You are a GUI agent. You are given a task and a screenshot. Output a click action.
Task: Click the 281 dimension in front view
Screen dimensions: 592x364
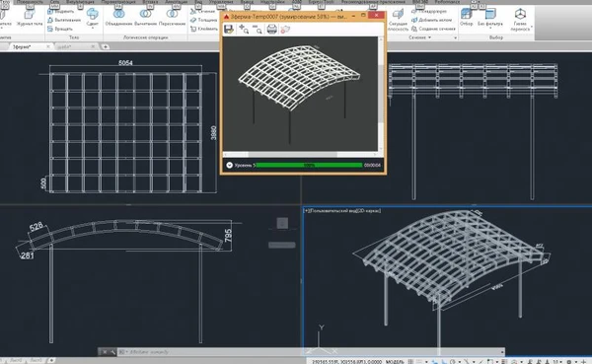tap(28, 255)
